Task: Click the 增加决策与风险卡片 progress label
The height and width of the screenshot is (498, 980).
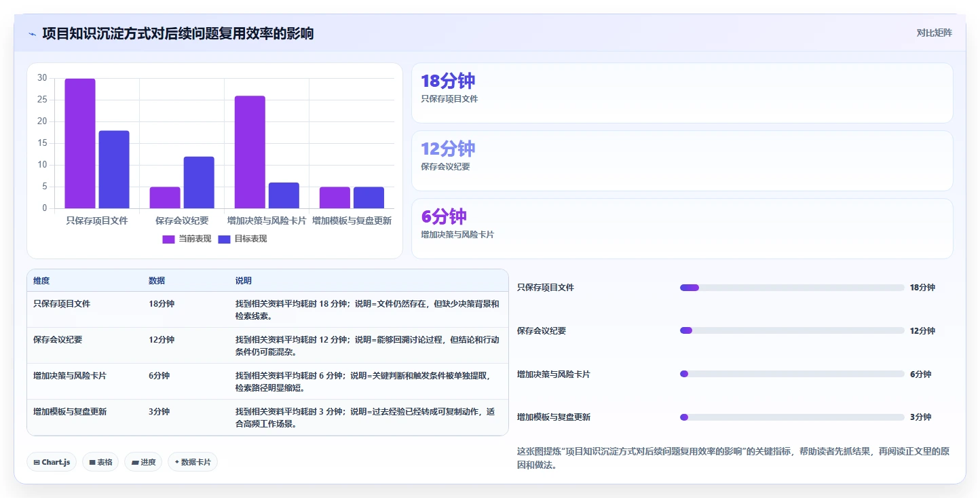Action: (x=554, y=375)
